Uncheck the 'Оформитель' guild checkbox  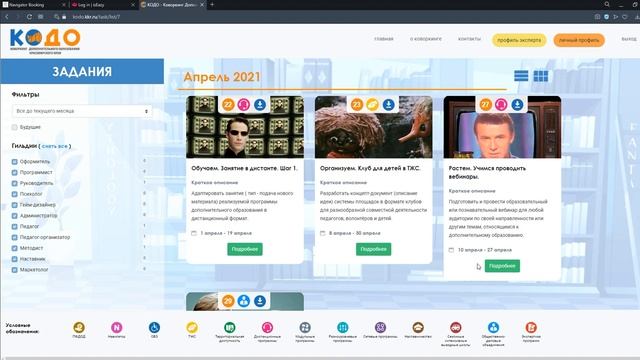(x=15, y=162)
